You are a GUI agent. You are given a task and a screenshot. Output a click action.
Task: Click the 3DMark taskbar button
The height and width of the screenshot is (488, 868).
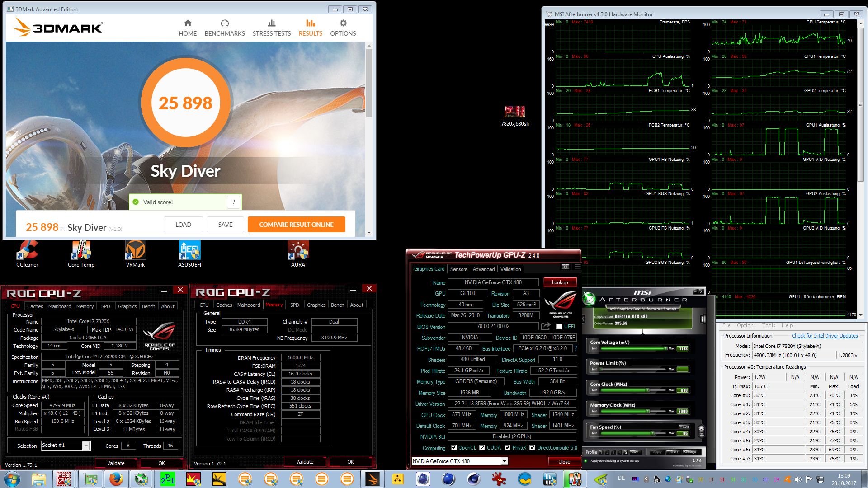(372, 479)
